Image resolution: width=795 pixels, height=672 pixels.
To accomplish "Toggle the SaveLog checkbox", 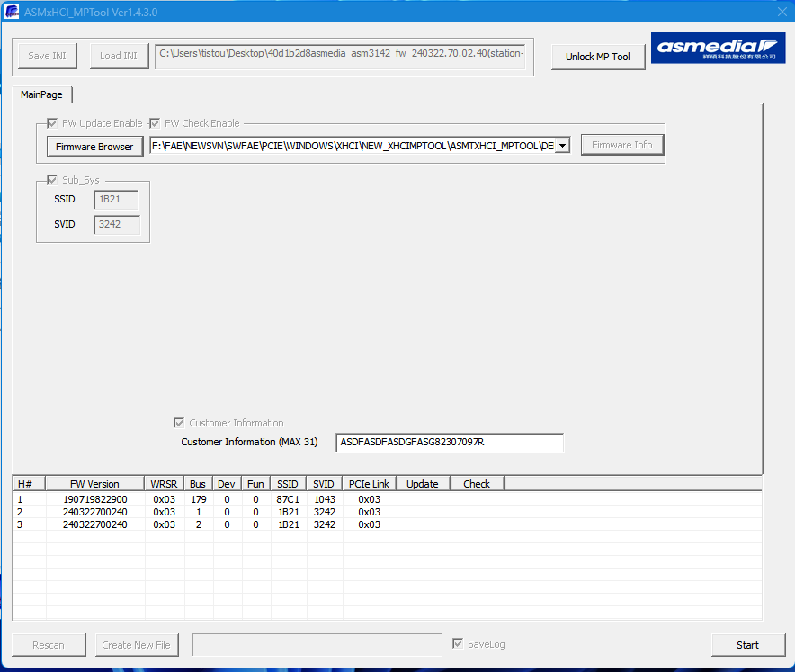I will [458, 644].
